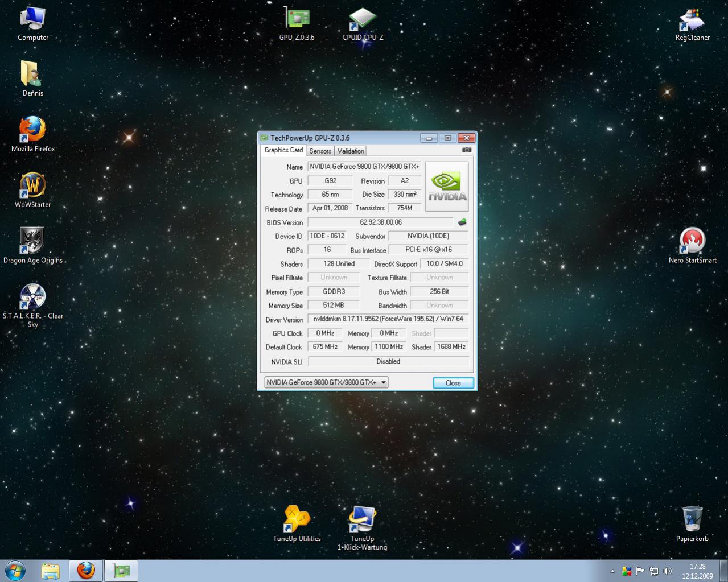Switch to the Graphics Card tab
728x582 pixels.
[x=283, y=150]
